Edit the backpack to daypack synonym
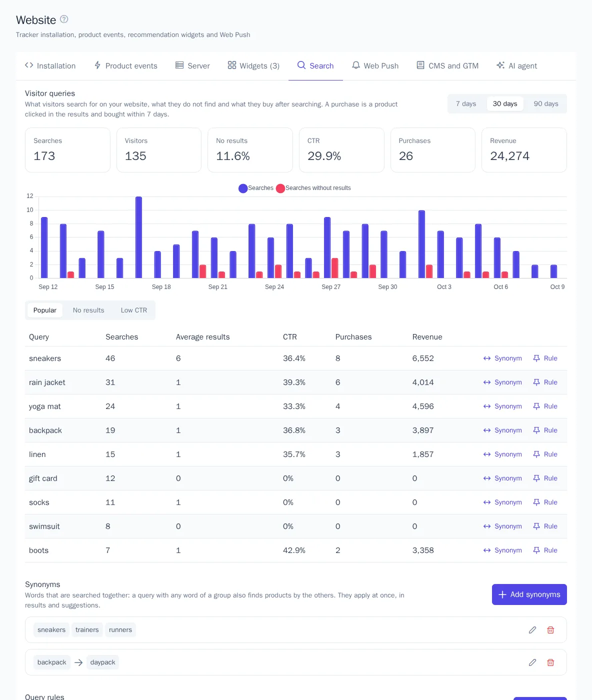 532,662
